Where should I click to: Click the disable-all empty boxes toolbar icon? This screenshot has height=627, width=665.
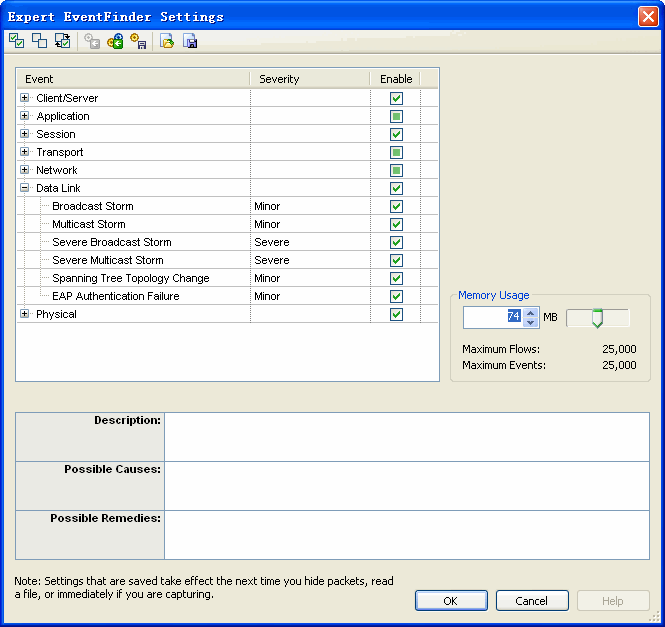pyautogui.click(x=39, y=41)
